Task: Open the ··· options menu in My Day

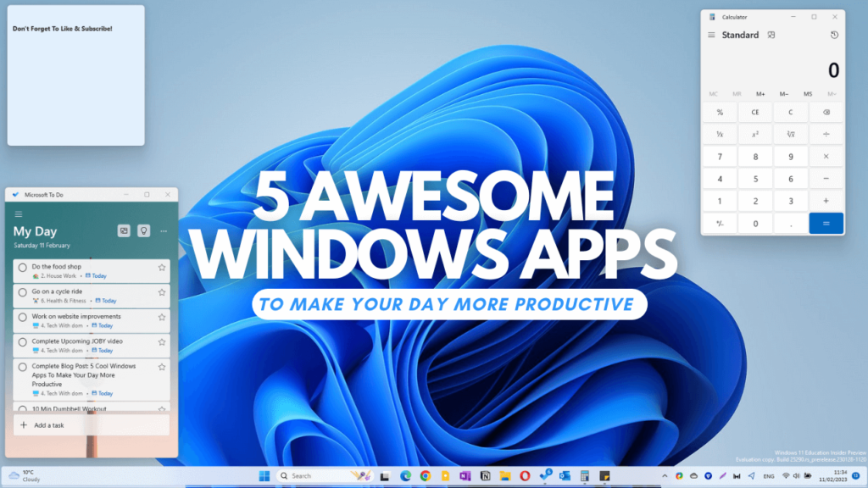Action: pos(164,230)
